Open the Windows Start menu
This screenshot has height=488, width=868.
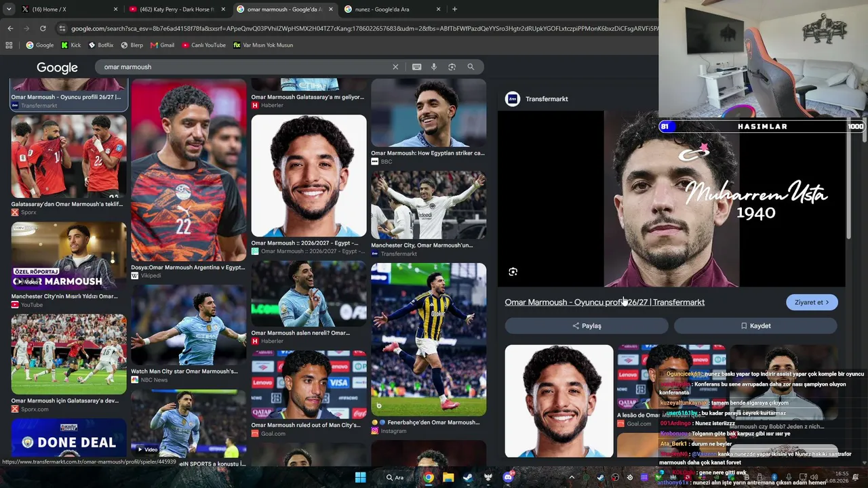[x=361, y=477]
